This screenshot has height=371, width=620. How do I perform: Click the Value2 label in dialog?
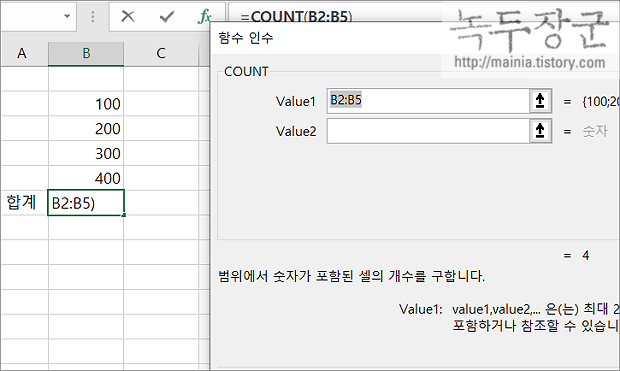[x=296, y=131]
